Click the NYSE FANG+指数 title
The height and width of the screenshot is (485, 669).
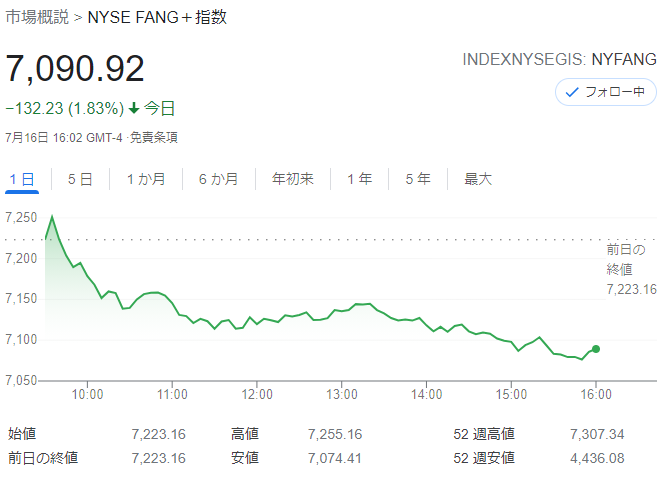[157, 17]
